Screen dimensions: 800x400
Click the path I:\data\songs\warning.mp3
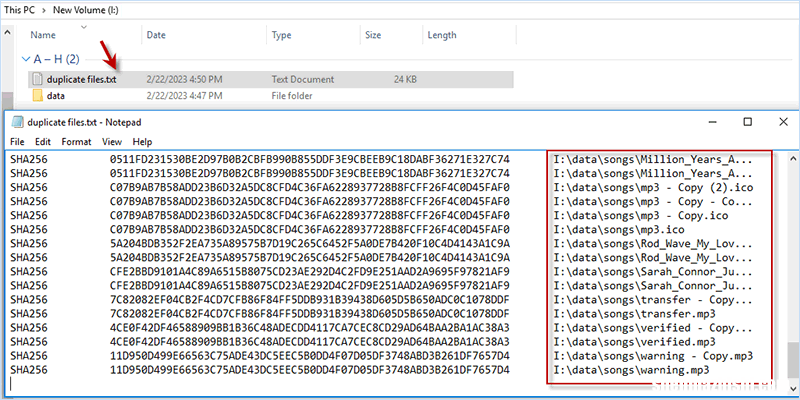click(x=632, y=369)
